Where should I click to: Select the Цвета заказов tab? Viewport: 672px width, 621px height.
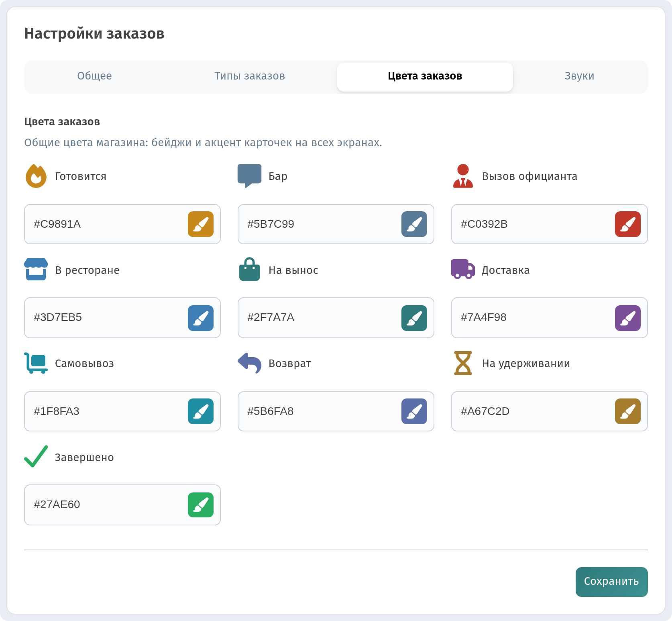[x=425, y=76]
